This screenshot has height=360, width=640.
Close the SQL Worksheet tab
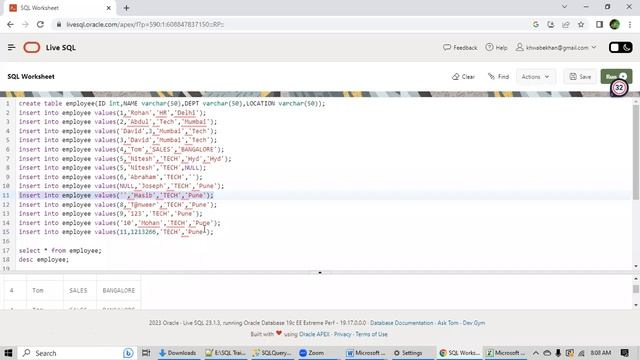coord(109,8)
